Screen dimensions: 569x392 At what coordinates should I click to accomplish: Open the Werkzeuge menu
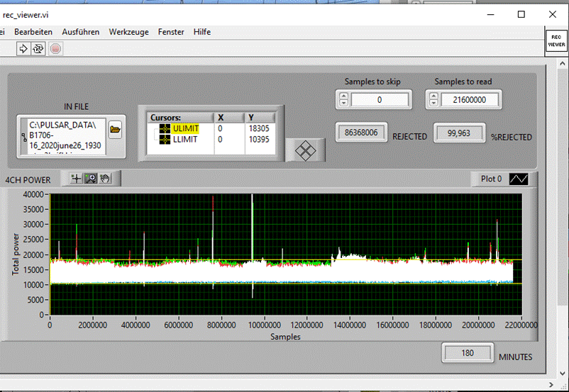pyautogui.click(x=129, y=32)
